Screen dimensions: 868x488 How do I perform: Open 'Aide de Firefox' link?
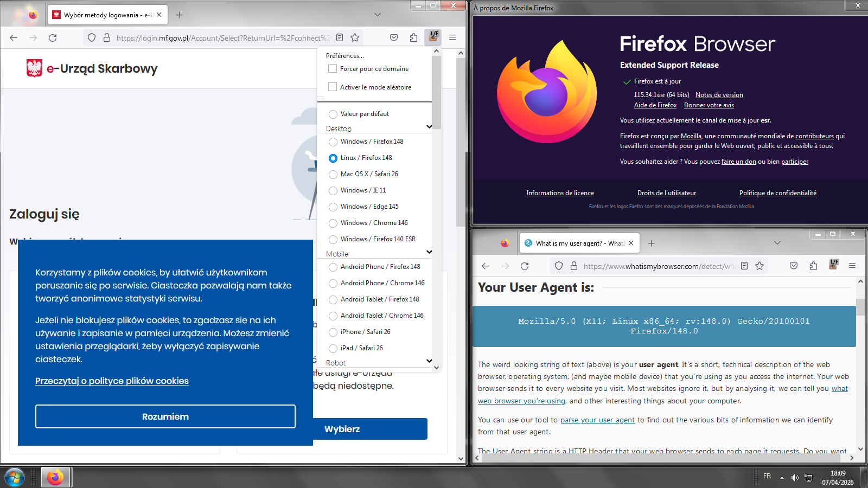click(655, 105)
